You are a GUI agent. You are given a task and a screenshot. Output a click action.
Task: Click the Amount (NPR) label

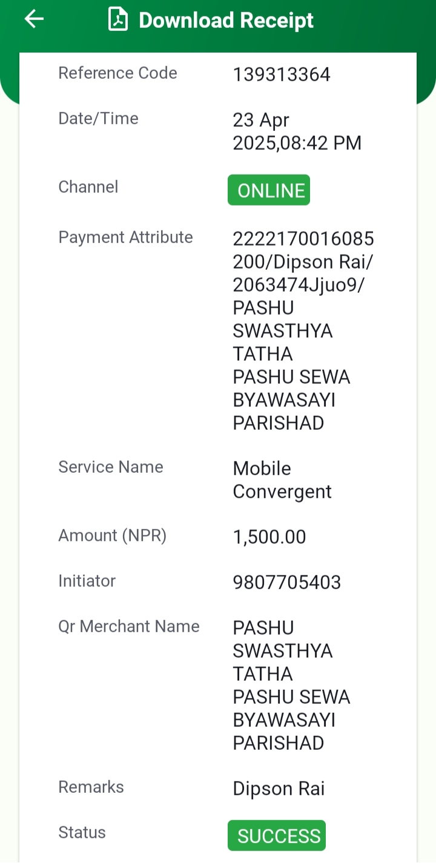click(x=113, y=536)
